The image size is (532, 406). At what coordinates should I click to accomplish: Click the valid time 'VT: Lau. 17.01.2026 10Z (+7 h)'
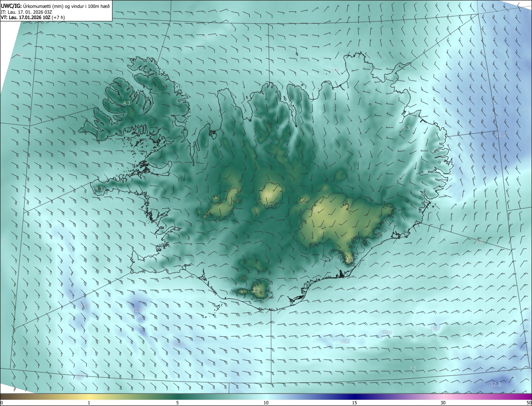pos(33,17)
